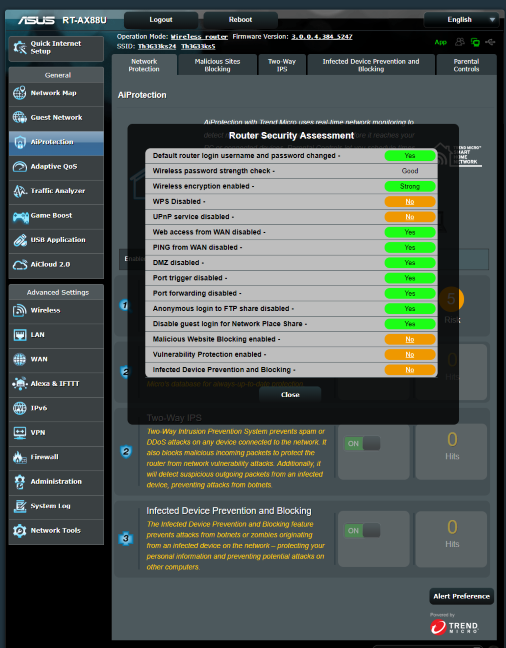Click shield icon for Infected Device Prevention section
Image resolution: width=506 pixels, height=648 pixels.
coord(126,538)
